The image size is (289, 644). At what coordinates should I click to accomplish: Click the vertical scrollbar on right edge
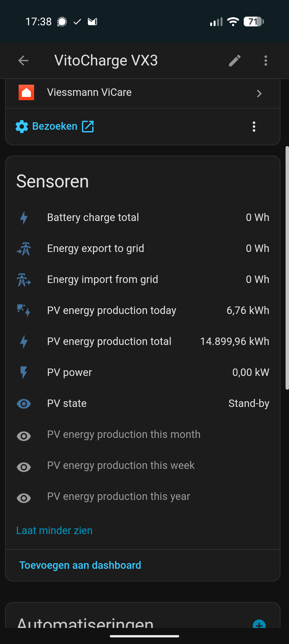coord(287,268)
